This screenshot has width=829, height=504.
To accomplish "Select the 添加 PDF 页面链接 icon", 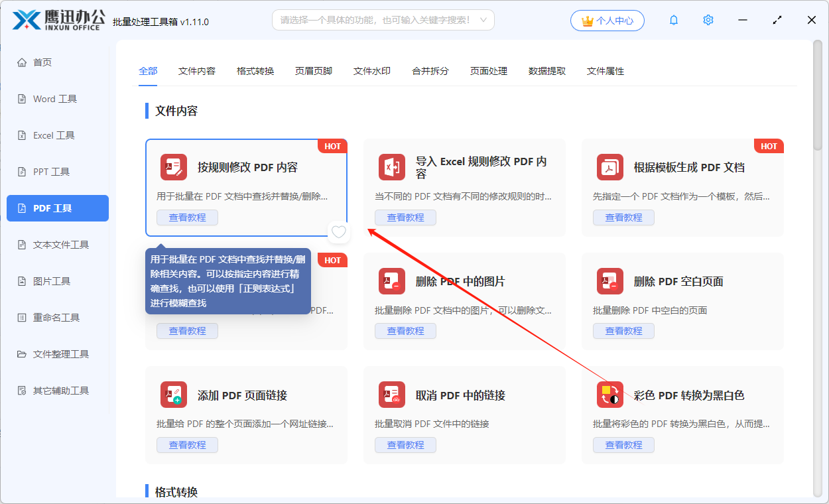I will 173,395.
